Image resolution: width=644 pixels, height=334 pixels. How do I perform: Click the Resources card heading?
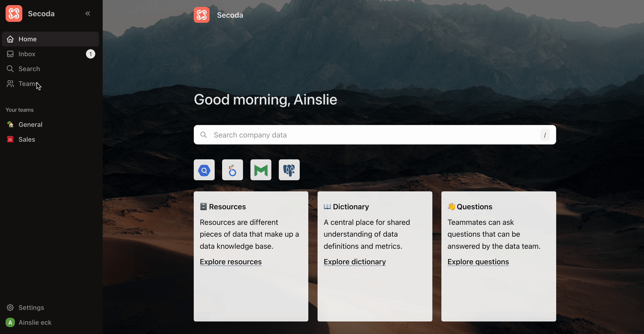223,207
